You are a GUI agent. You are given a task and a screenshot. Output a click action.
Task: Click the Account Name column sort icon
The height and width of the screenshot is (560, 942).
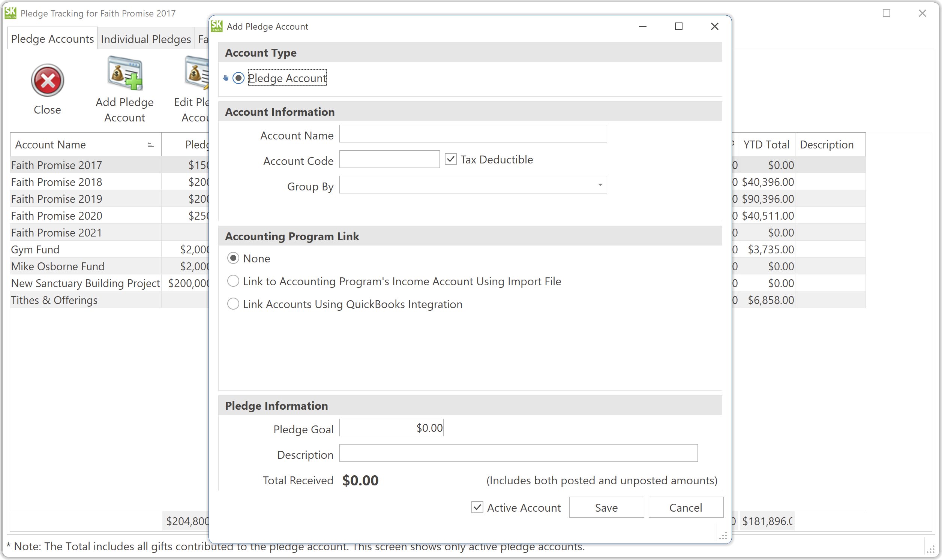150,145
